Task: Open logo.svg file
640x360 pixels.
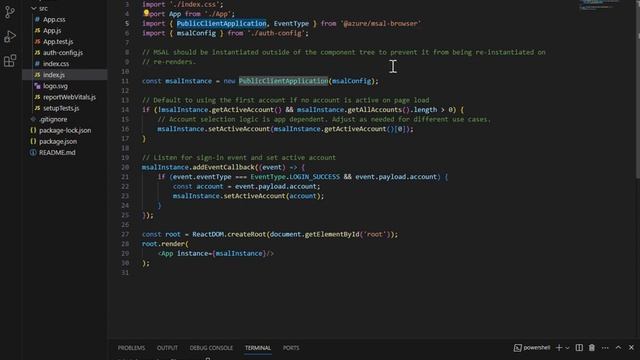Action: (56, 86)
